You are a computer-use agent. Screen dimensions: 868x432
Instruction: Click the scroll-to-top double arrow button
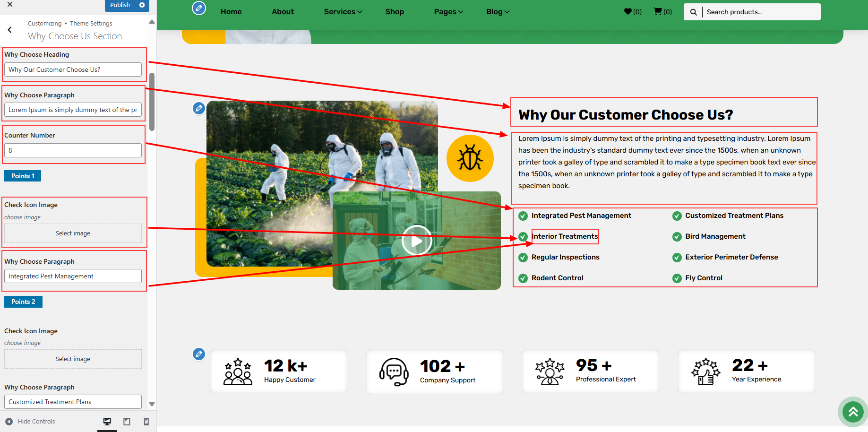point(853,412)
